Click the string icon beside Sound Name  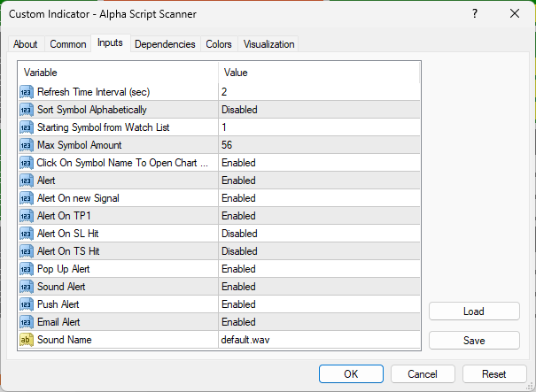click(x=26, y=340)
